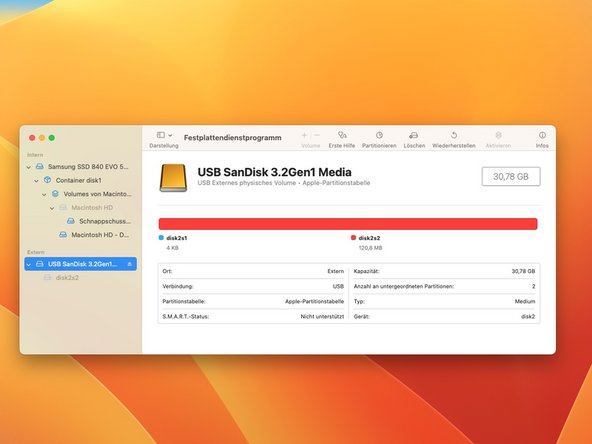Click the Löschen erase icon
The width and height of the screenshot is (592, 444).
pos(414,135)
